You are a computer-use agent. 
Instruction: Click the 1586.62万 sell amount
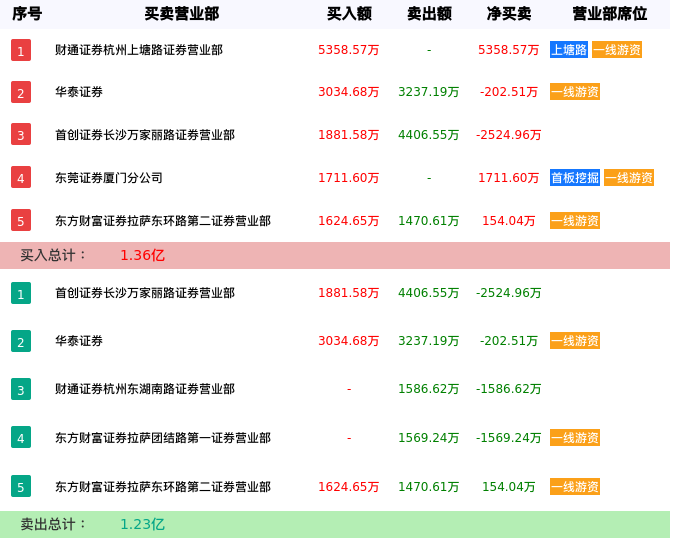429,389
